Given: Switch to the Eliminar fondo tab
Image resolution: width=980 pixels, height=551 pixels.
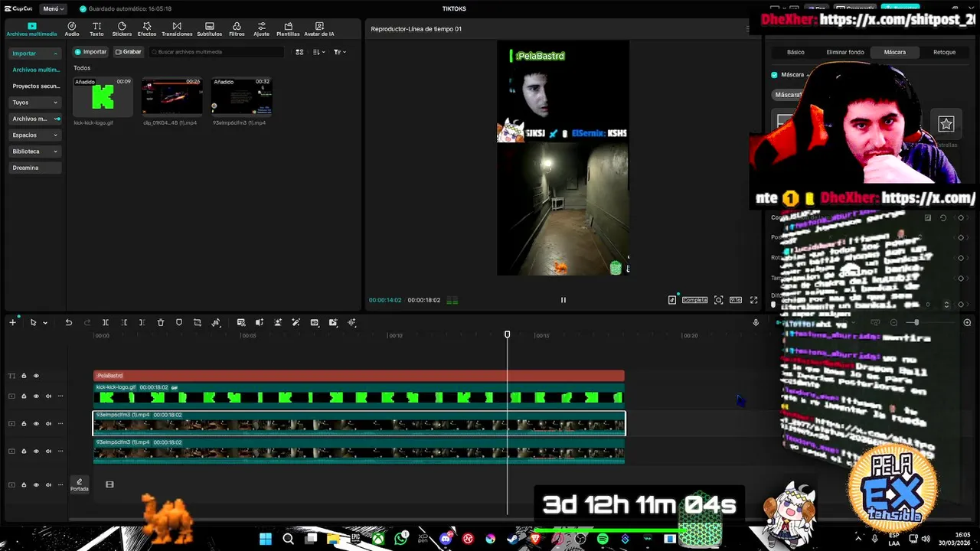Looking at the screenshot, I should pos(845,52).
